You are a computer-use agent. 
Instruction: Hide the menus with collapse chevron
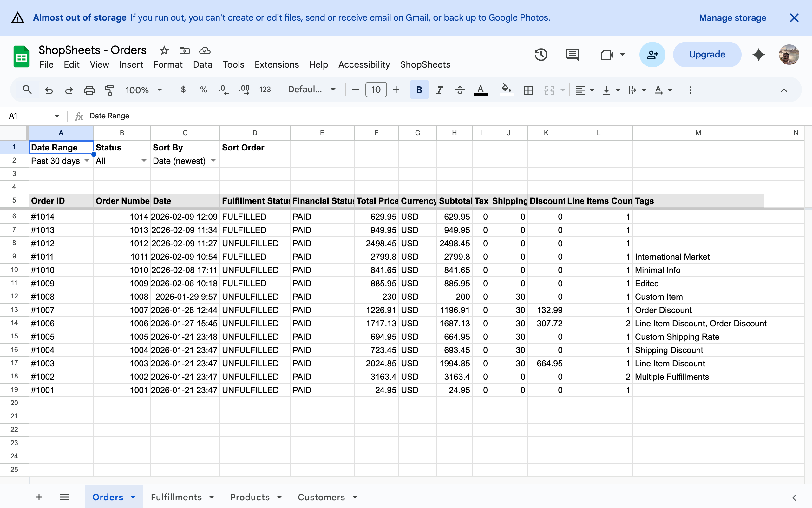(784, 90)
